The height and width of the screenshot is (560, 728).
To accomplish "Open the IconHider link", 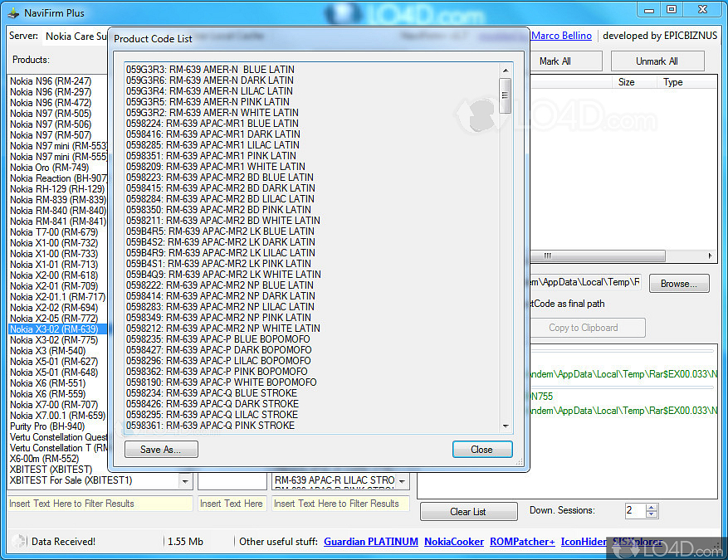I will pyautogui.click(x=583, y=542).
